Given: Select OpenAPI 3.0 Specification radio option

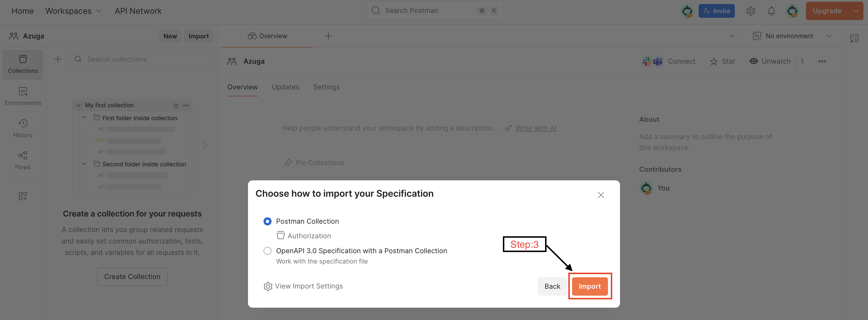Looking at the screenshot, I should [x=267, y=251].
